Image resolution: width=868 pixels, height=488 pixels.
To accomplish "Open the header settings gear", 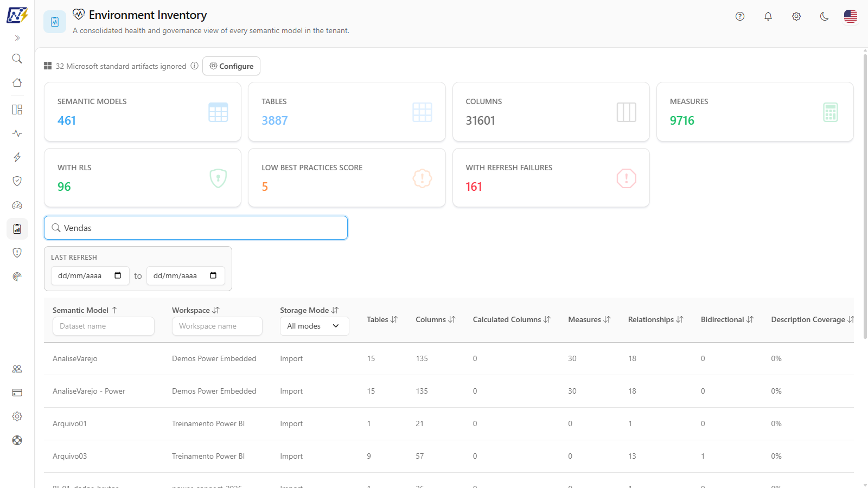I will coord(796,16).
